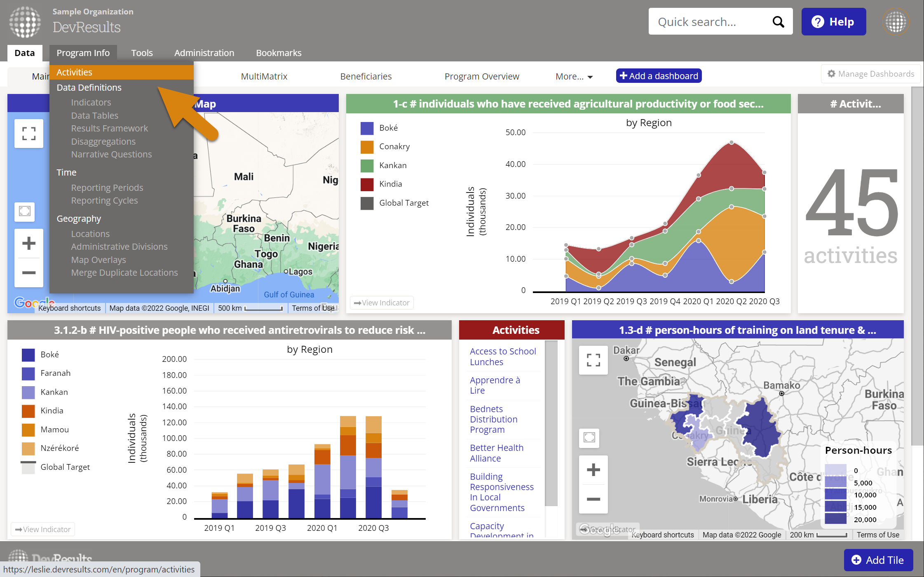Toggle fullscreen on the top-left map
The height and width of the screenshot is (577, 924).
pos(29,134)
